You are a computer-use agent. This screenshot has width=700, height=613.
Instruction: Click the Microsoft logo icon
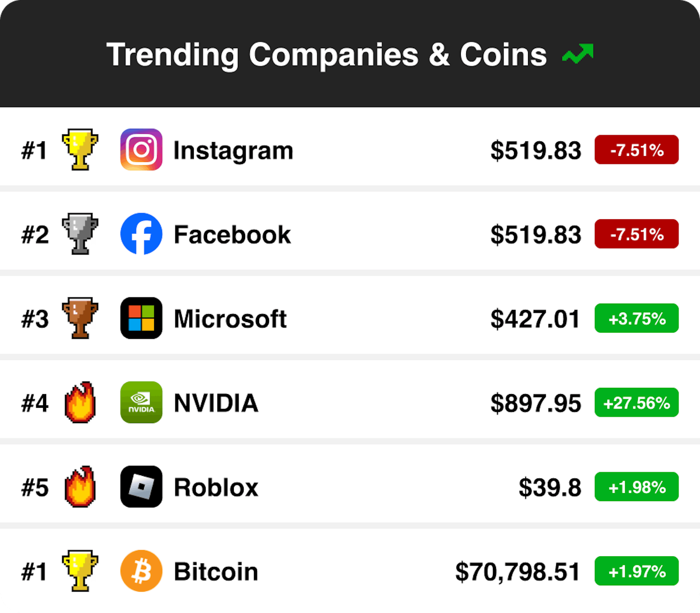pyautogui.click(x=141, y=318)
